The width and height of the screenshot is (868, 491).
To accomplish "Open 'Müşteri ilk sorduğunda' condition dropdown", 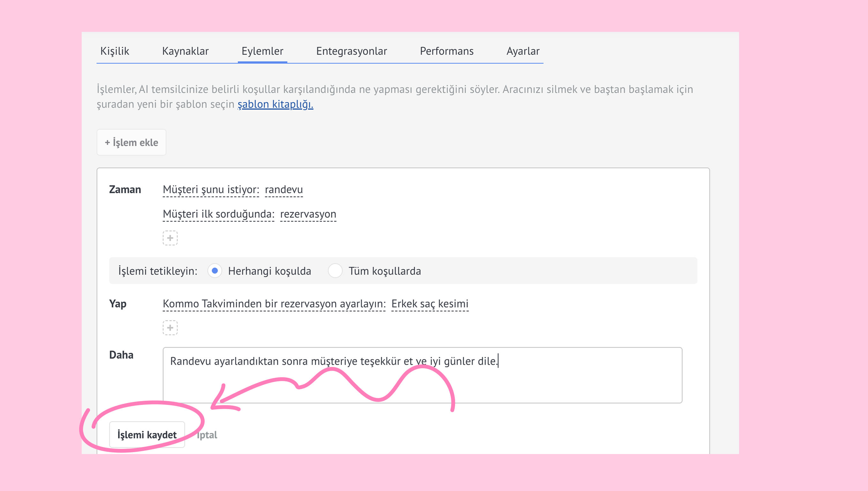I will tap(218, 214).
